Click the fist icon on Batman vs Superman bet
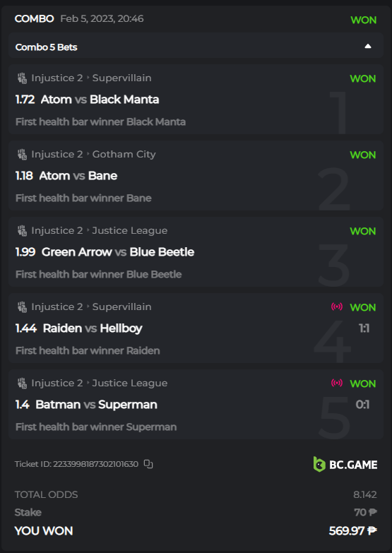This screenshot has width=392, height=553. (22, 383)
